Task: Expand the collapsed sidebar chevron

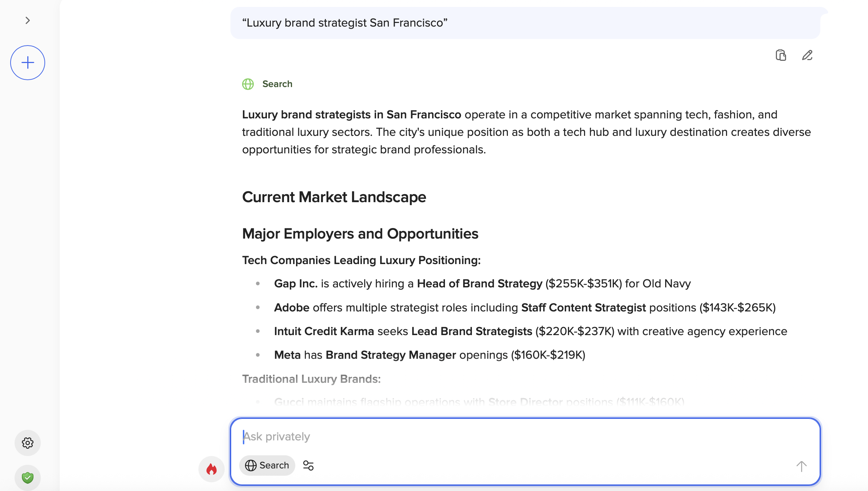Action: (28, 20)
